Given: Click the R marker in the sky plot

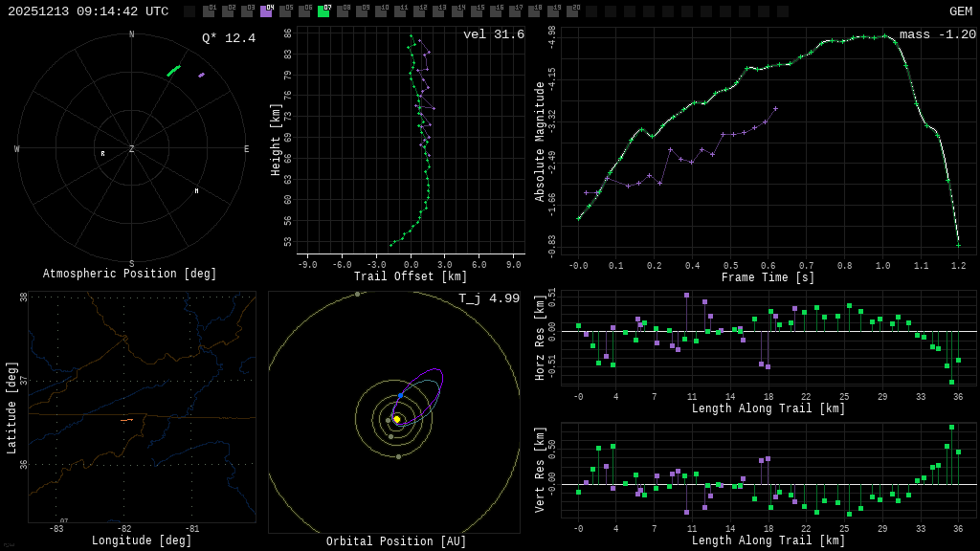Looking at the screenshot, I should tap(103, 154).
